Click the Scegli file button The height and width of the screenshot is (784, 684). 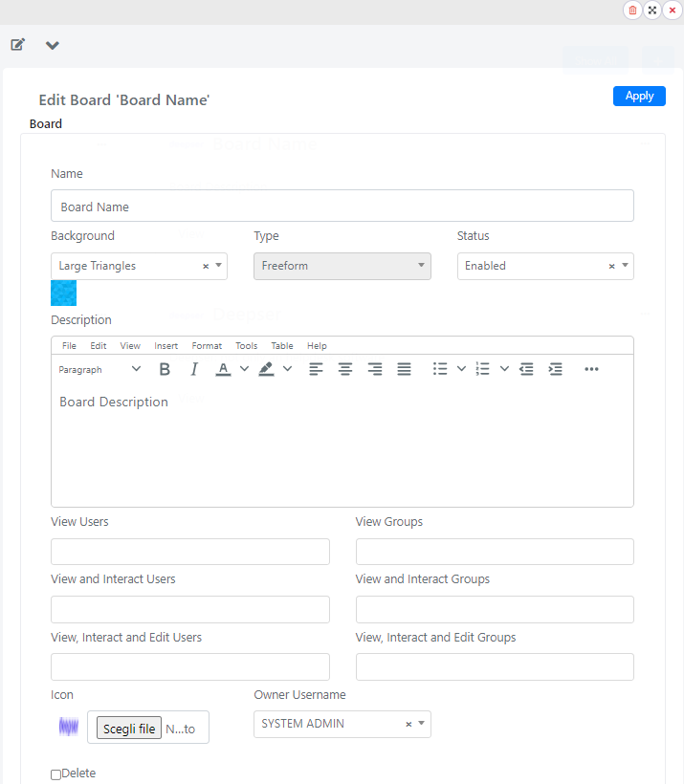tap(129, 729)
